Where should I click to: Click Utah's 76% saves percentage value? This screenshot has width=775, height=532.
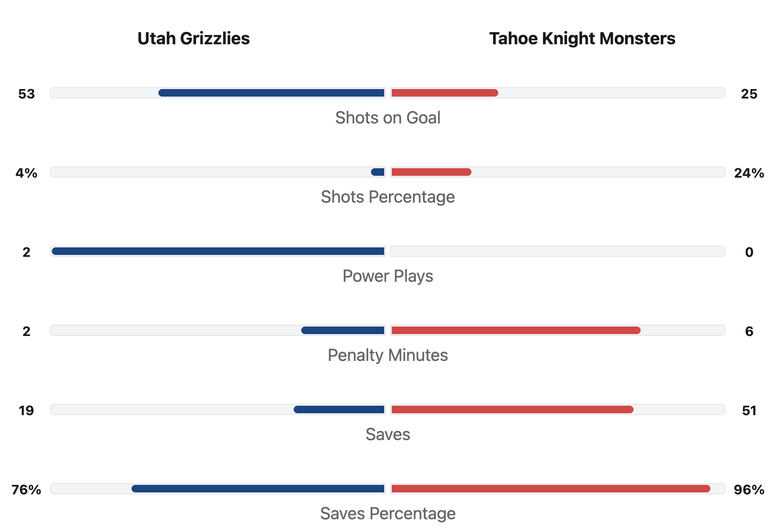click(x=26, y=490)
